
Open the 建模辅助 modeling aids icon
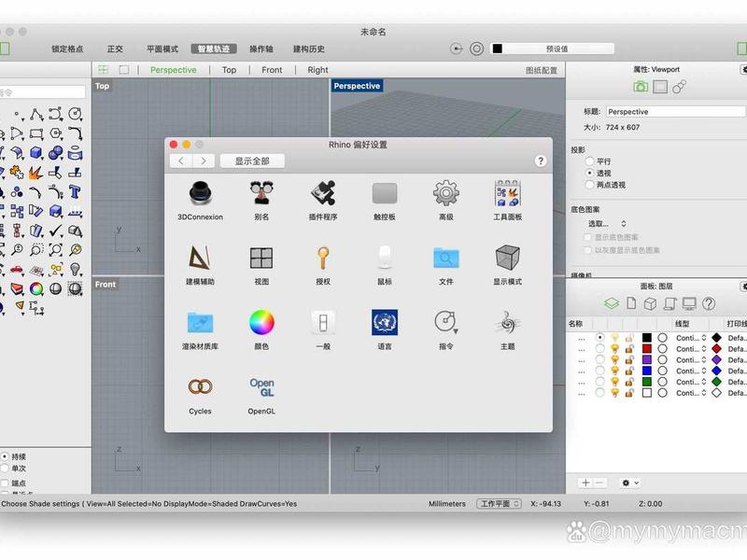(200, 259)
